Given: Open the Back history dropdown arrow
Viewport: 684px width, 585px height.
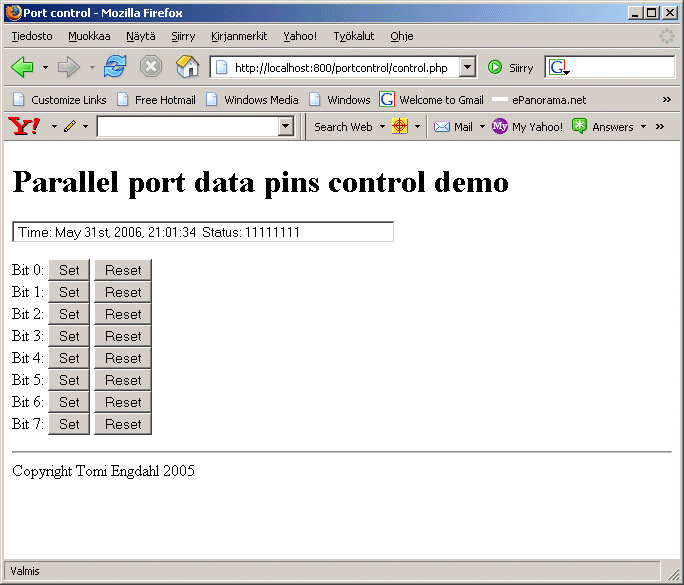Looking at the screenshot, I should click(x=45, y=68).
